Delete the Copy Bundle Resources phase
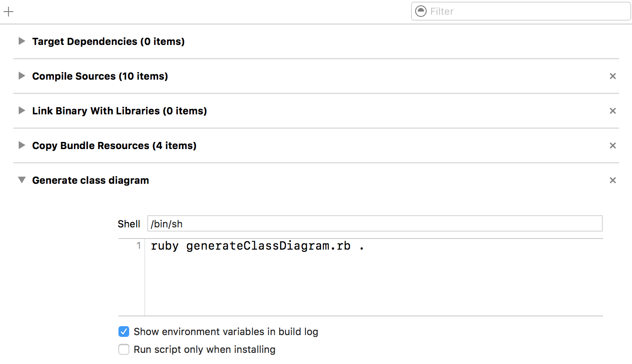The image size is (632, 364). point(612,146)
